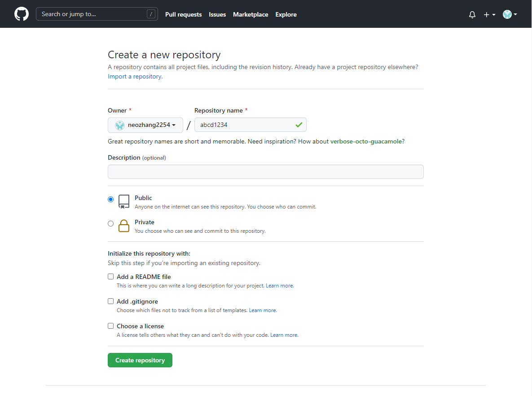Click the Private padlock icon
Viewport: 532px width, 396px height.
[124, 226]
